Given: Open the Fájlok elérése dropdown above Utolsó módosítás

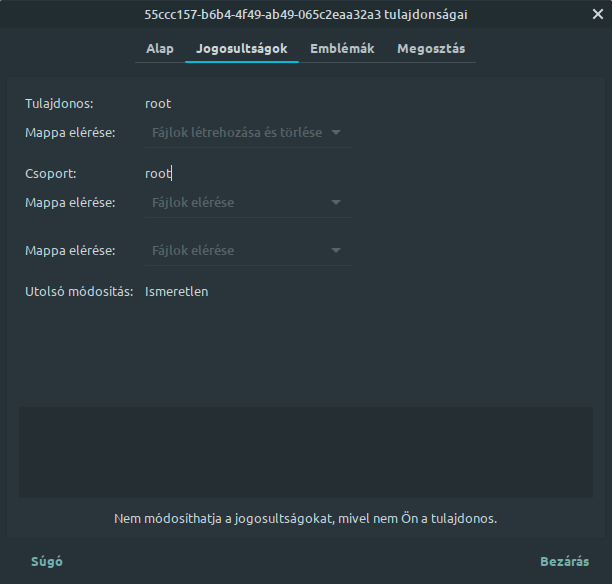Looking at the screenshot, I should point(249,251).
